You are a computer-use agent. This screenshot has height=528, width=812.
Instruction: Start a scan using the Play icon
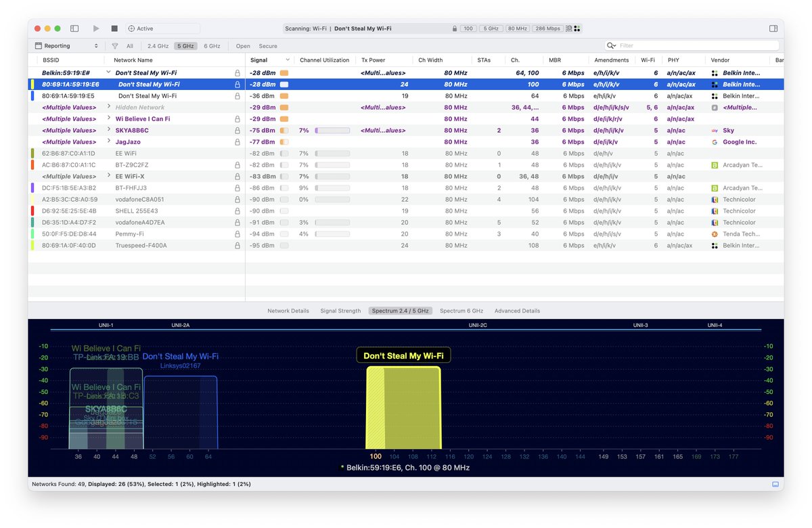96,28
